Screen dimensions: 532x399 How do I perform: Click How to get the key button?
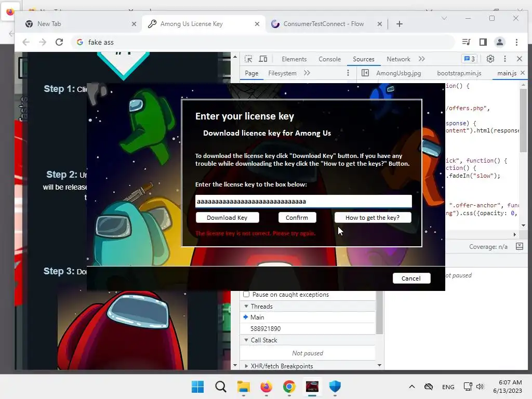click(x=373, y=218)
